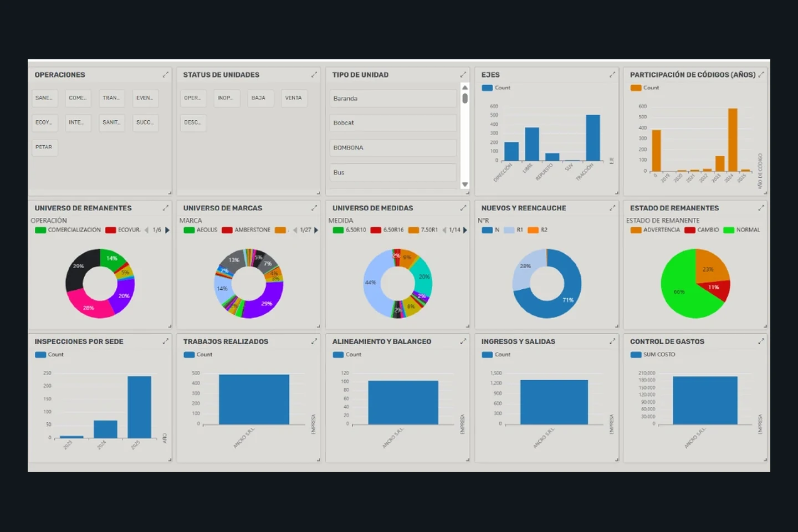Select Baranda in the unit type list
This screenshot has height=532, width=798.
[393, 99]
